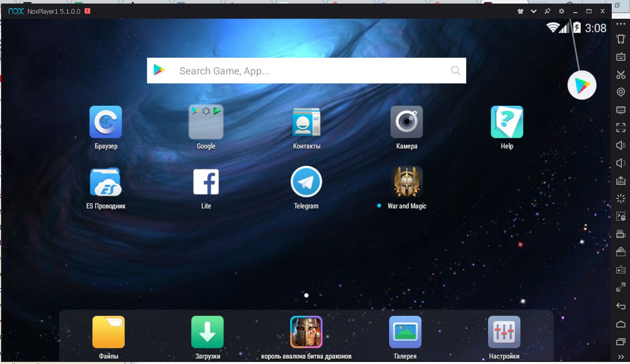
Task: Launch ES Проводник file manager
Action: click(105, 182)
